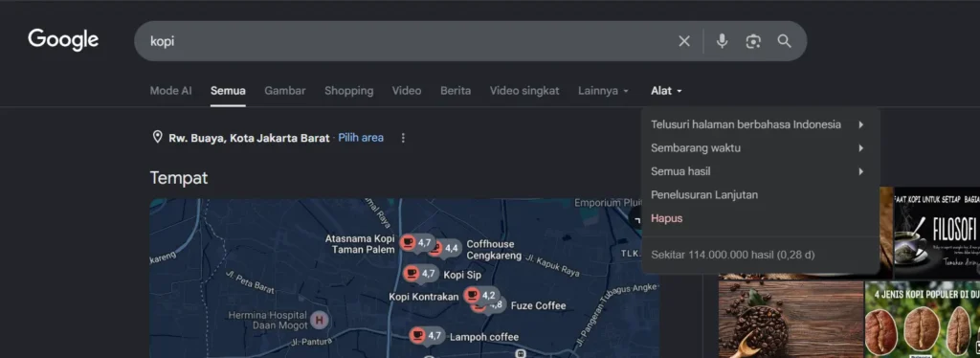Click inside the kopi search field

(406, 41)
